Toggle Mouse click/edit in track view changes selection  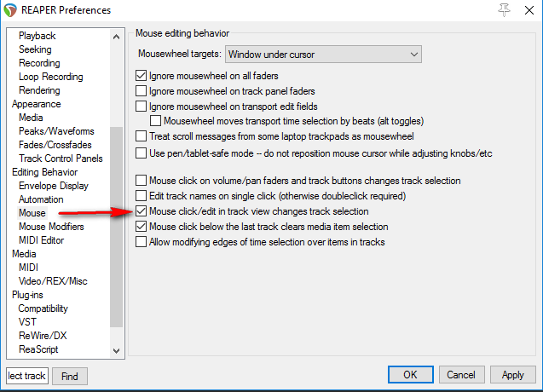pos(141,210)
